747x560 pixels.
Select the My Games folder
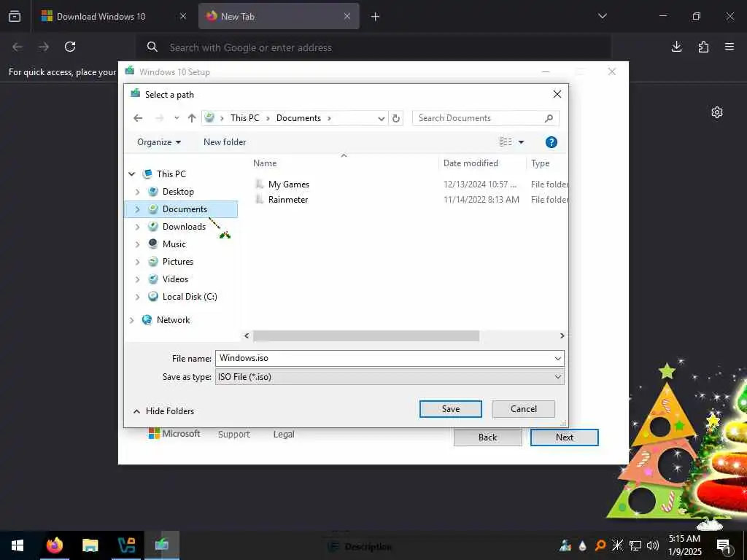[x=288, y=184]
